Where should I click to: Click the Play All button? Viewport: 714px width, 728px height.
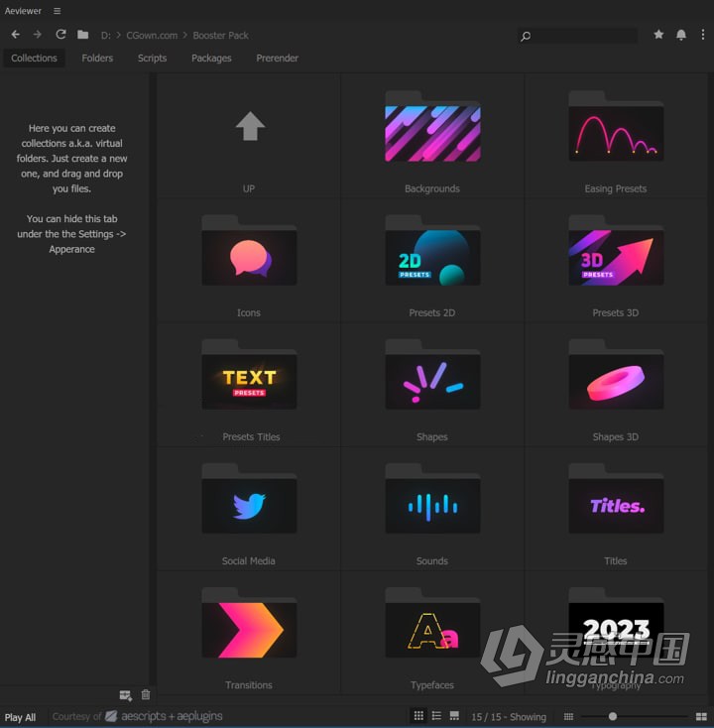[21, 717]
